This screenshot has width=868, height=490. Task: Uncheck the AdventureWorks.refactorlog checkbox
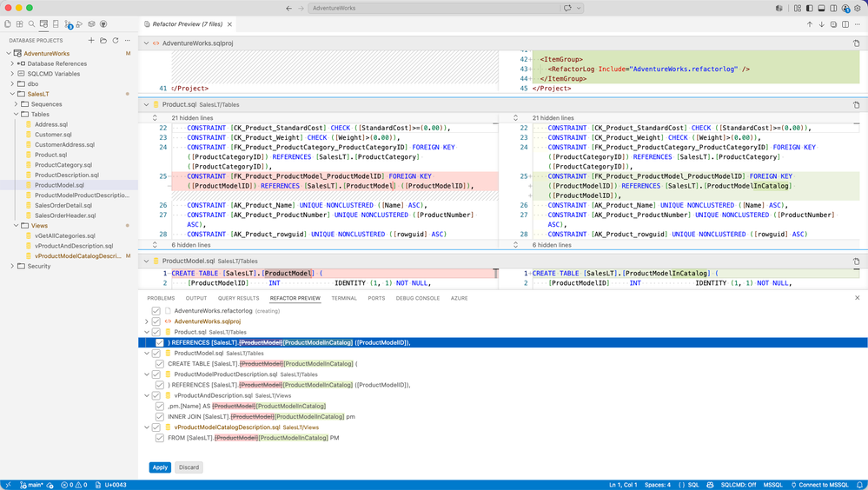point(156,311)
